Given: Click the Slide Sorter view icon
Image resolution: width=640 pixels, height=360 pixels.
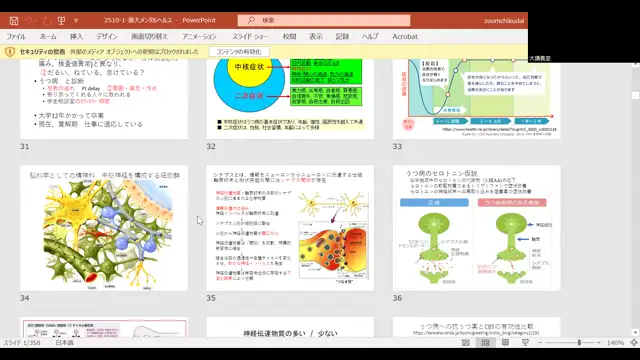Looking at the screenshot, I should tap(485, 343).
